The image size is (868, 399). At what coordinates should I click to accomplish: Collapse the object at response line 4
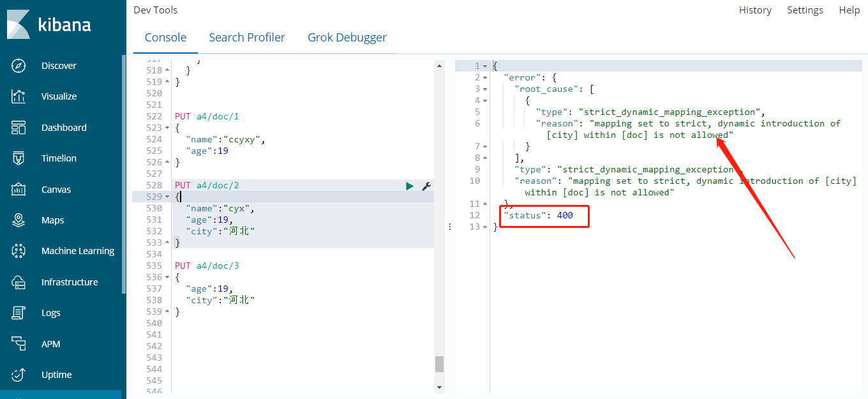click(x=485, y=101)
